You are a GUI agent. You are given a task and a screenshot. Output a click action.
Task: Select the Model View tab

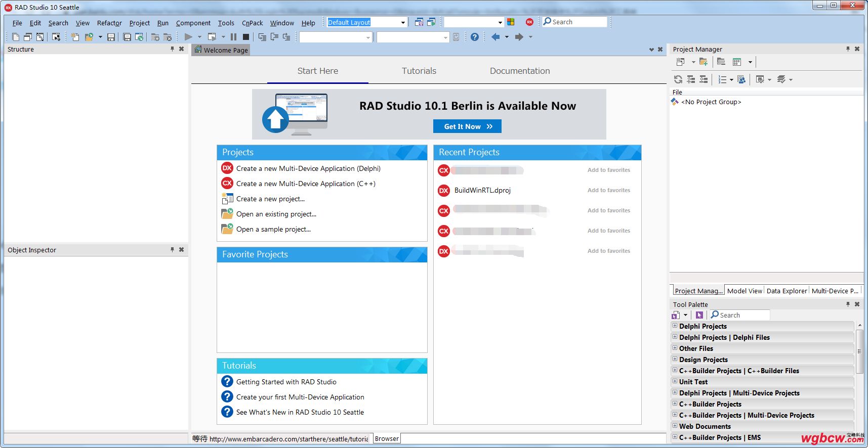coord(745,291)
